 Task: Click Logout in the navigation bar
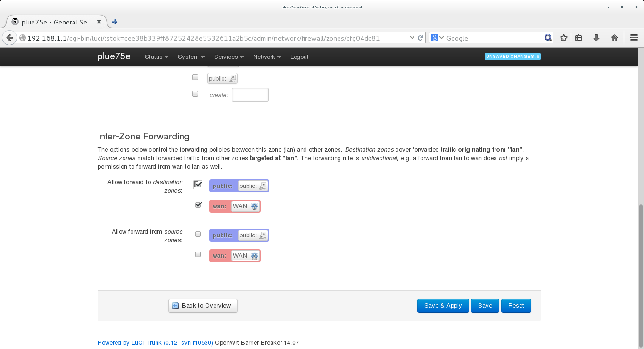tap(299, 57)
